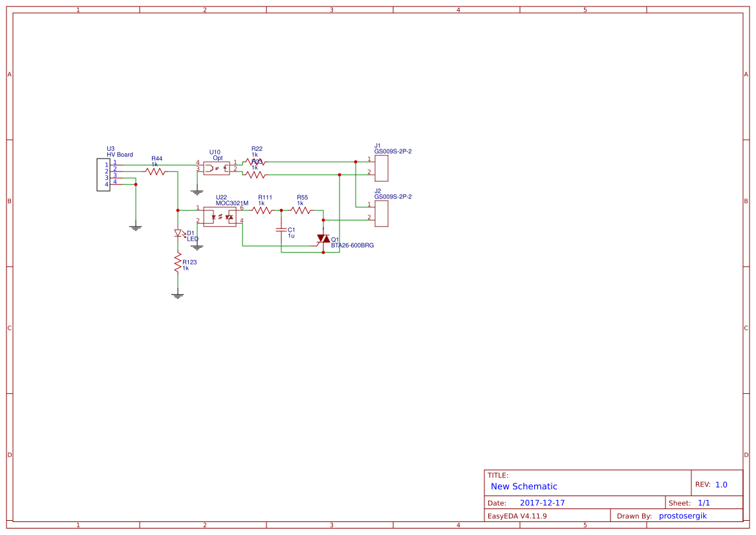The height and width of the screenshot is (535, 756).
Task: Click resistor R55 symbol
Action: coord(300,210)
